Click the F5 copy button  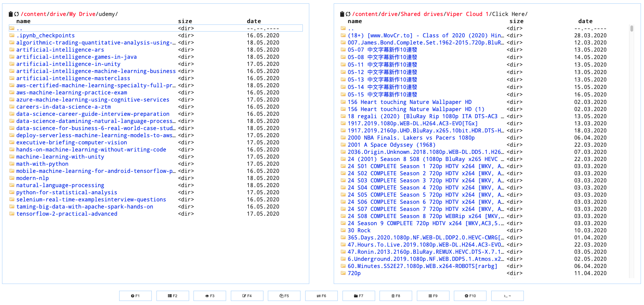284,296
